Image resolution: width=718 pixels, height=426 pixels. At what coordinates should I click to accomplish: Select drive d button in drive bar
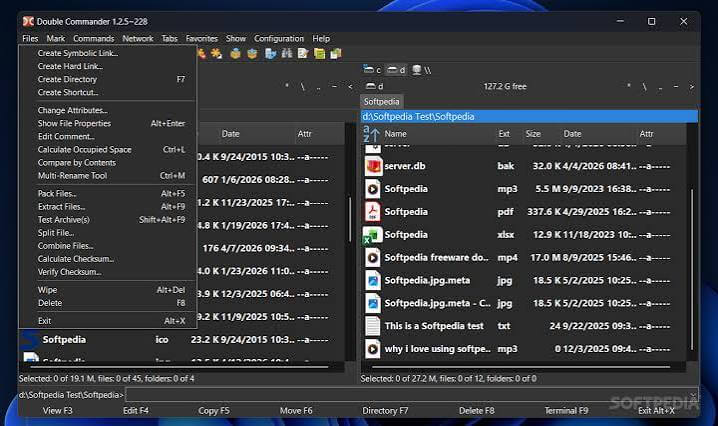pos(396,70)
